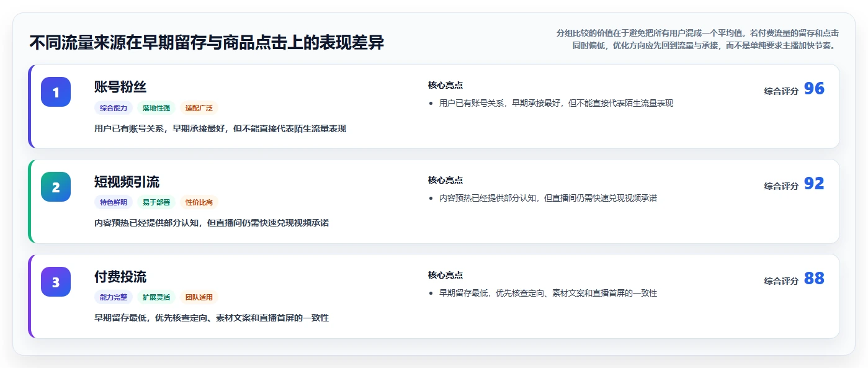Click the 团队适用 tag
This screenshot has height=368, width=868.
pos(199,297)
